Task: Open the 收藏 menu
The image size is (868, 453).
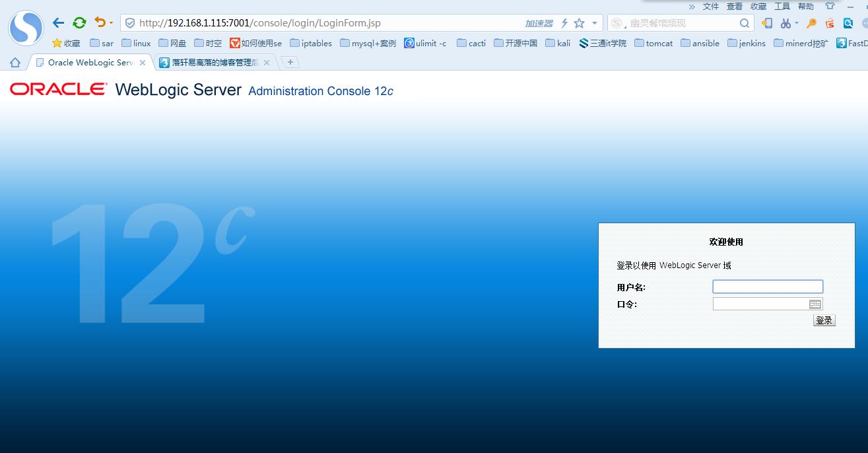Action: point(758,7)
